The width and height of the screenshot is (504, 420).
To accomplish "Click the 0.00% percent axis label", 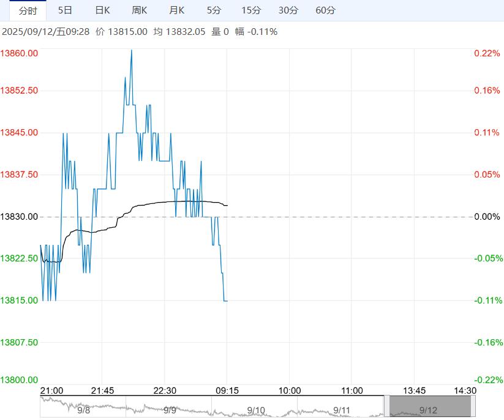I will [x=487, y=217].
